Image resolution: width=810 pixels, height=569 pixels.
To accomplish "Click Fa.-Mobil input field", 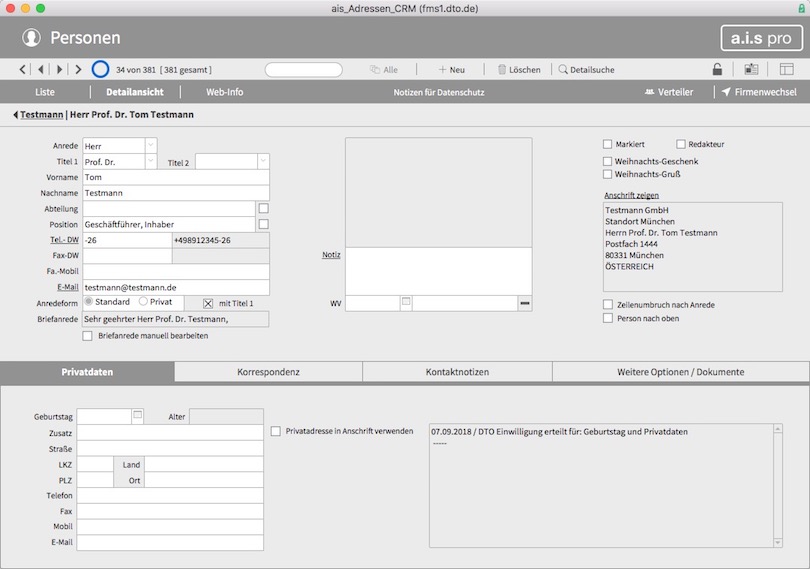I will tap(176, 271).
